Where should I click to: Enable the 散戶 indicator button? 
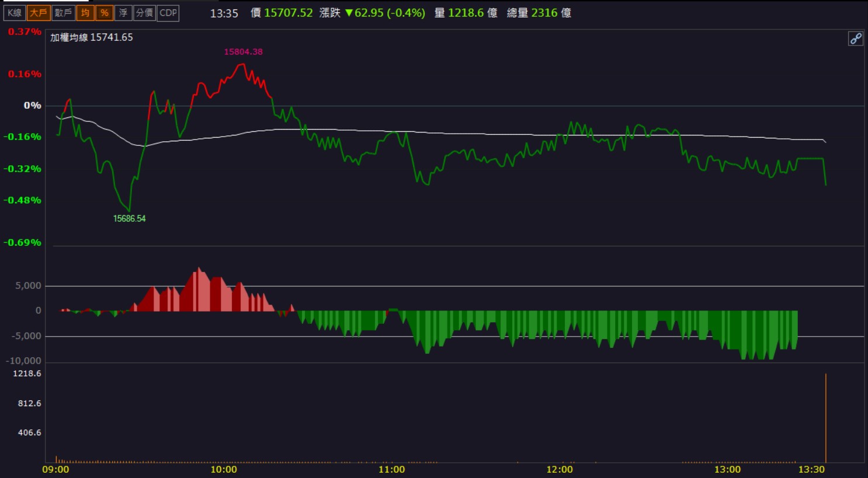[x=63, y=13]
